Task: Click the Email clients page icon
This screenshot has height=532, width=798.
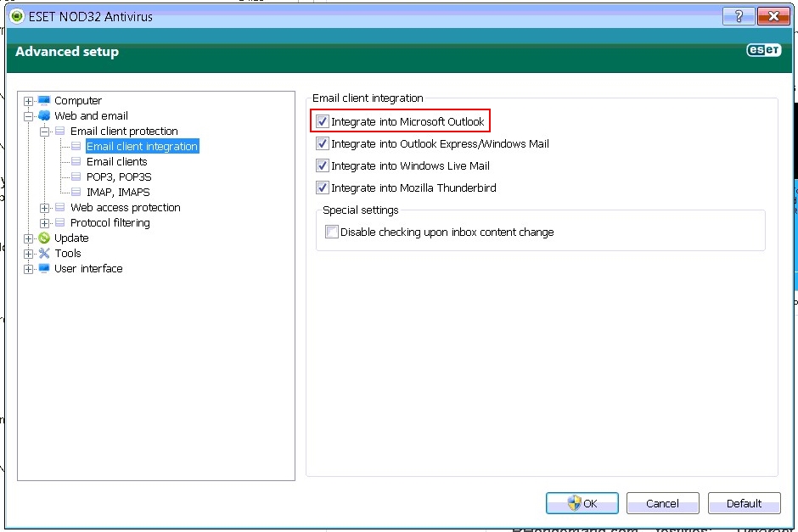Action: [x=76, y=161]
